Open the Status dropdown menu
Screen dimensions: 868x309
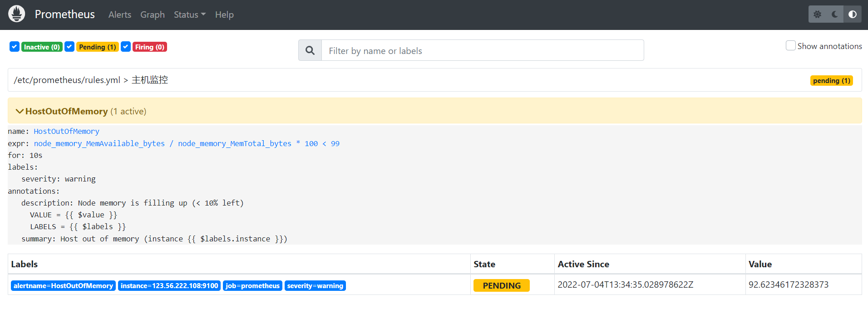point(189,15)
